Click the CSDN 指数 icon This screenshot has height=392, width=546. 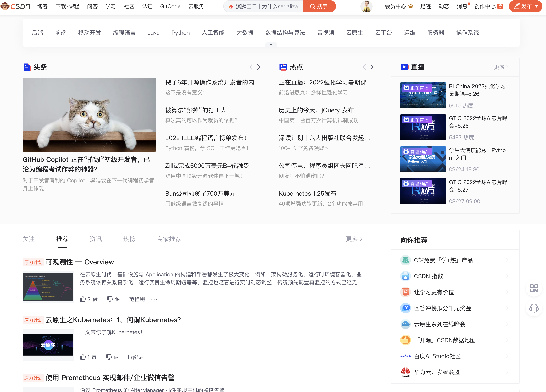pos(405,276)
